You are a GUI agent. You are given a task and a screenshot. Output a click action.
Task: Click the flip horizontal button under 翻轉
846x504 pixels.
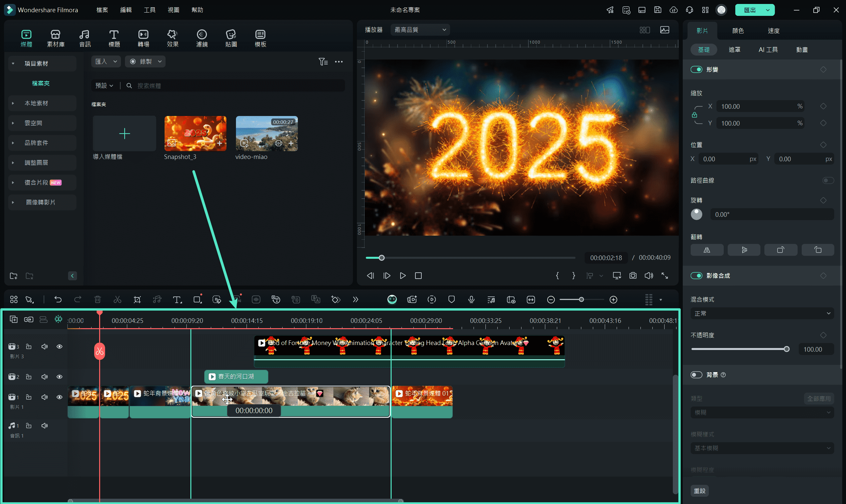tap(707, 250)
